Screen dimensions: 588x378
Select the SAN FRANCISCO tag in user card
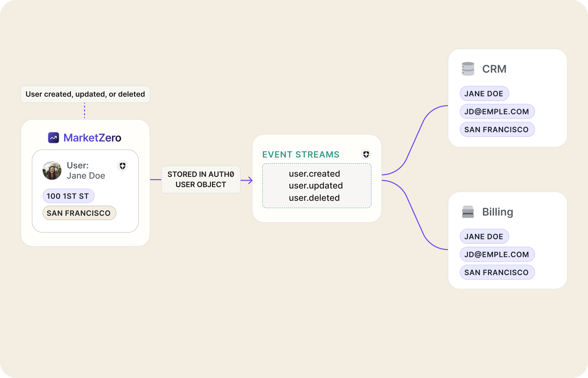coord(79,213)
